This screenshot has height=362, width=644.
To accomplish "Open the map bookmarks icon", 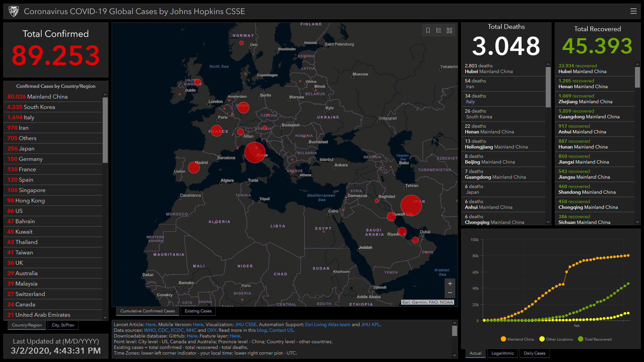I will click(x=428, y=31).
